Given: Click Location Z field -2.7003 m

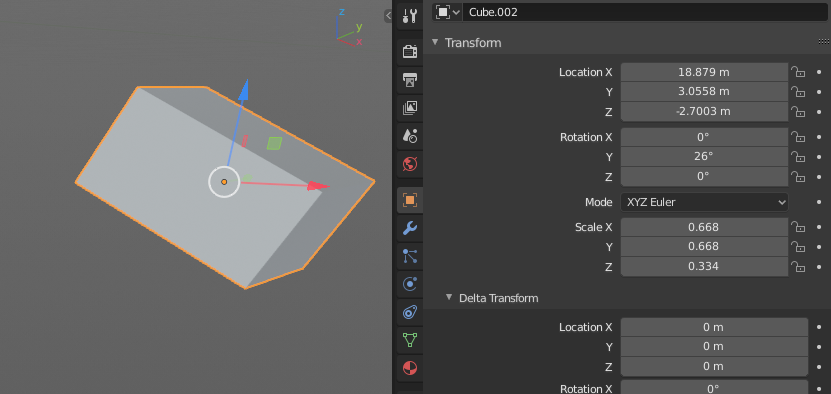Looking at the screenshot, I should pyautogui.click(x=704, y=111).
